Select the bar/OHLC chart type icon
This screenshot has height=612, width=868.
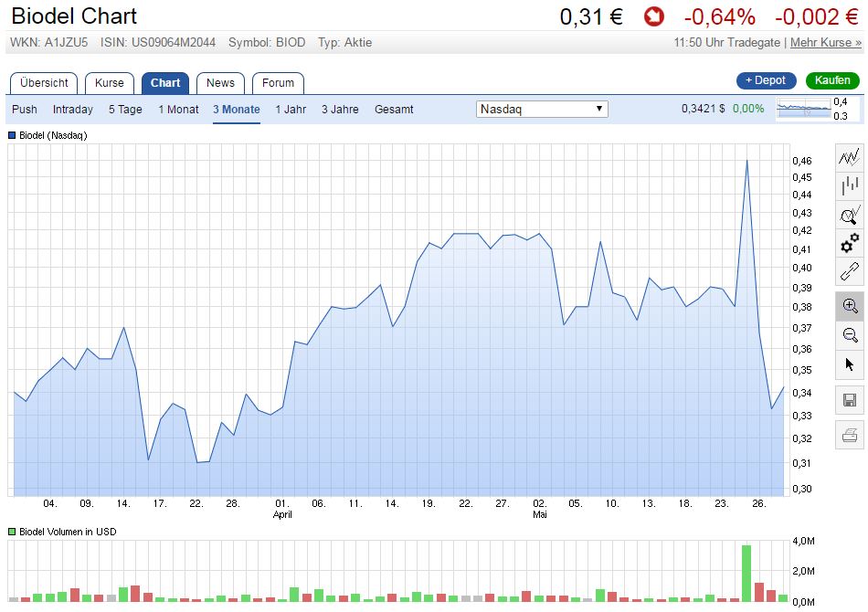[x=849, y=185]
